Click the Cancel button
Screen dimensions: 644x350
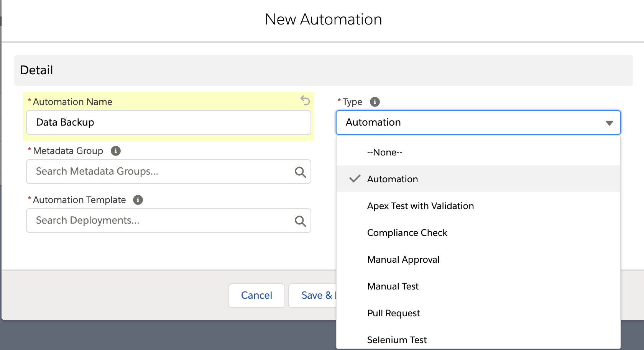257,295
